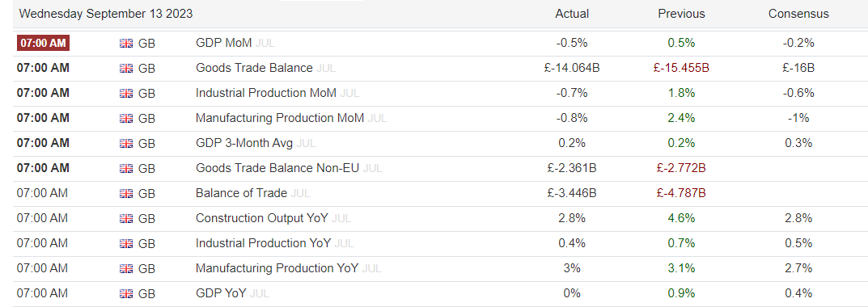Click the Actual column header
868x307 pixels.
[x=572, y=14]
